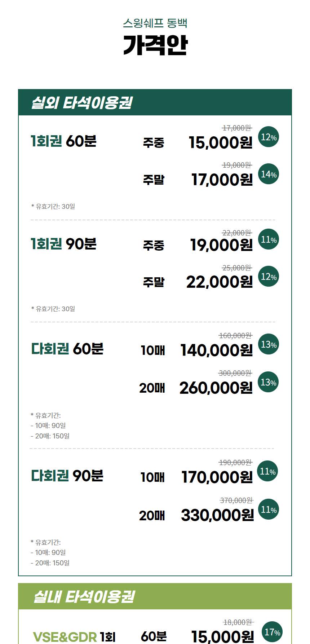Image resolution: width=310 pixels, height=644 pixels.
Task: Click the 12% badge beside 15,000원 weekday price
Action: 269,137
